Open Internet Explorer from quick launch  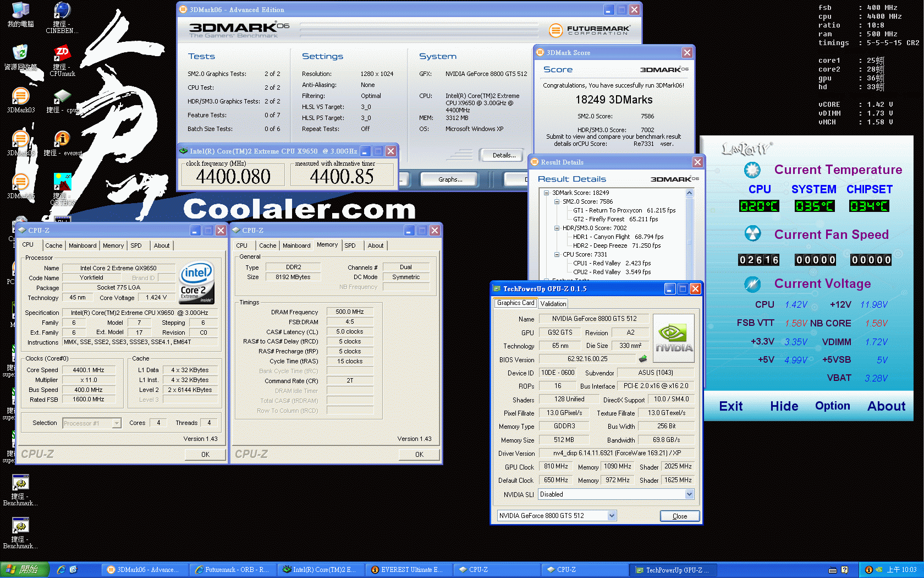click(61, 570)
